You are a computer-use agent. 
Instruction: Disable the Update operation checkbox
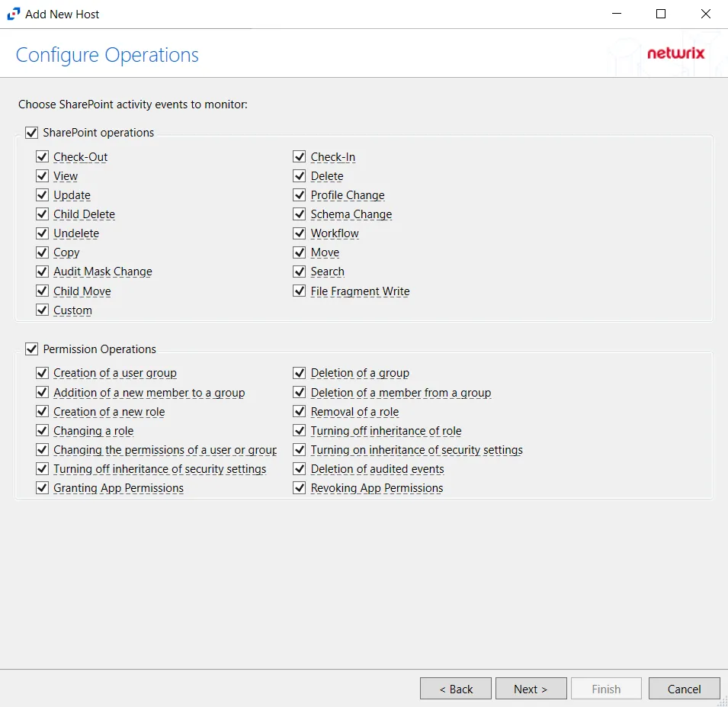coord(42,195)
